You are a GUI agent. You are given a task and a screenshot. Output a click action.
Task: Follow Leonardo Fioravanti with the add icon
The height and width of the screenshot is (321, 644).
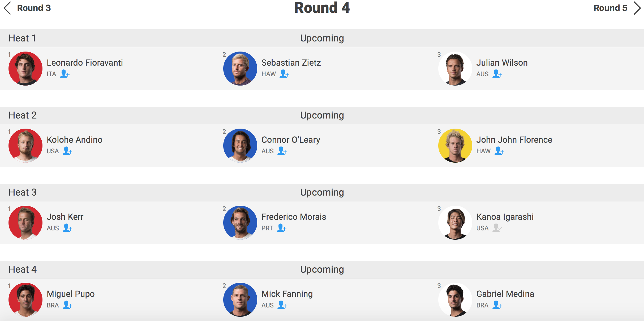(x=65, y=74)
